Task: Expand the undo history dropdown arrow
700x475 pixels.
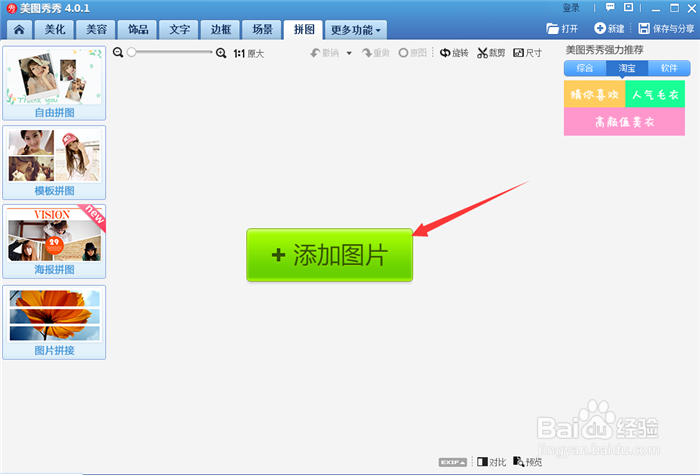Action: (x=349, y=53)
